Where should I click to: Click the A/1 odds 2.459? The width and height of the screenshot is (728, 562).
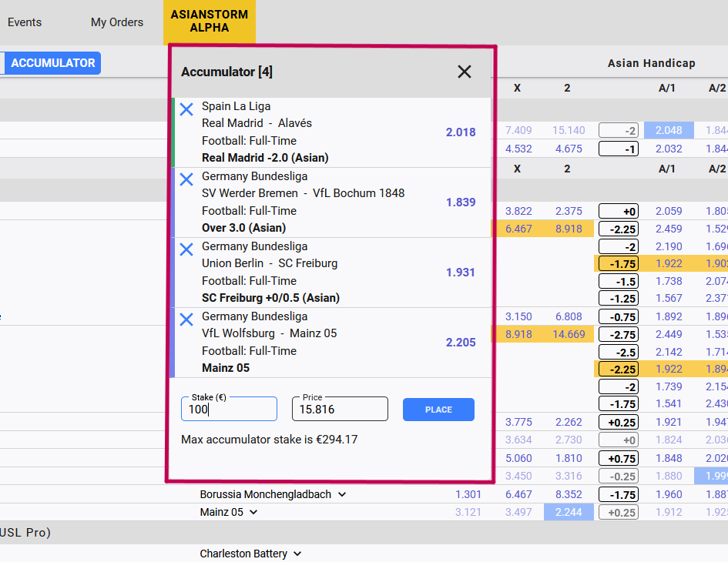click(x=669, y=229)
